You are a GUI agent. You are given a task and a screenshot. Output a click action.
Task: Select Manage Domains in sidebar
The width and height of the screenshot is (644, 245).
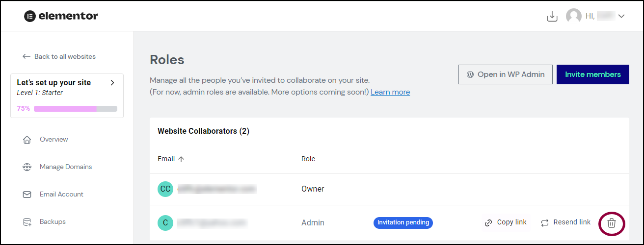coord(66,167)
